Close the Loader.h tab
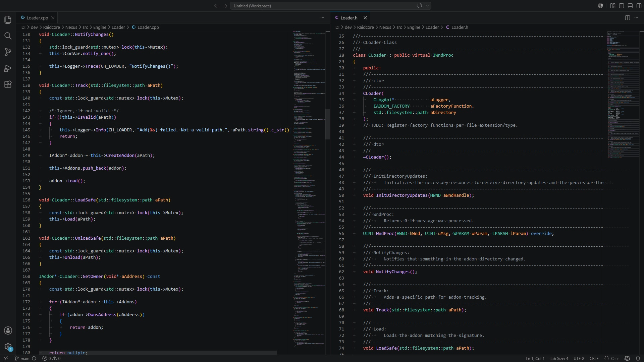Screen dimensions: 644x362 coord(365,18)
